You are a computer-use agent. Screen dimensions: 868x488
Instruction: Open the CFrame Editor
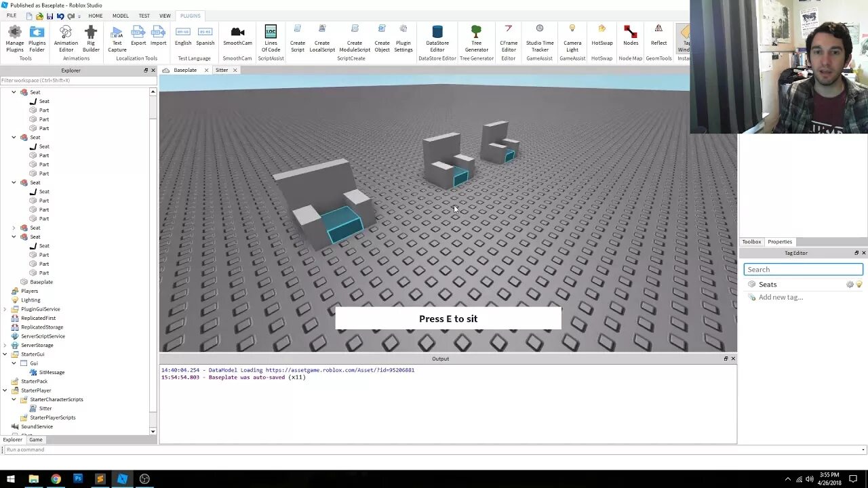509,39
